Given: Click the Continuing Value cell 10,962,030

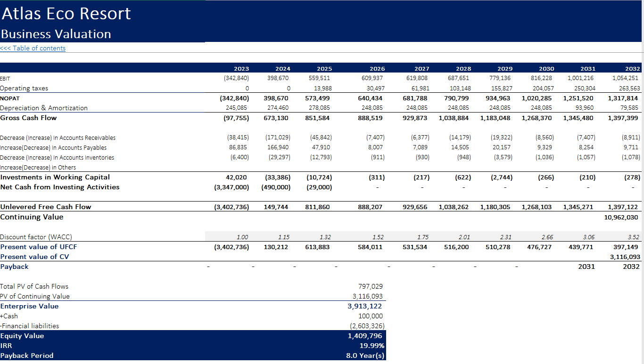Looking at the screenshot, I should (x=621, y=217).
